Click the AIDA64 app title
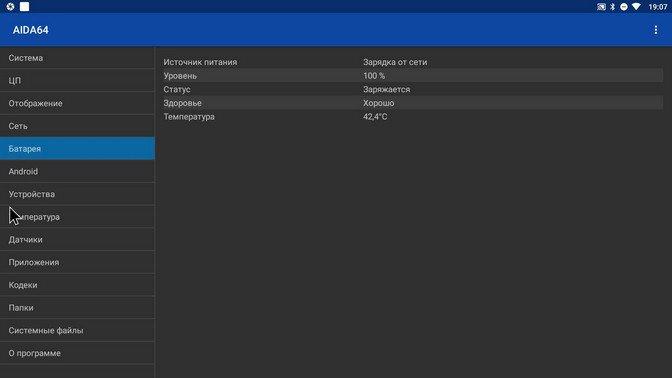This screenshot has height=378, width=672. click(30, 30)
